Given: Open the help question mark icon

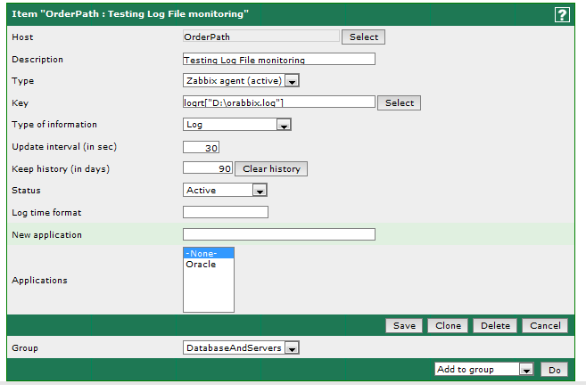Looking at the screenshot, I should pyautogui.click(x=562, y=14).
